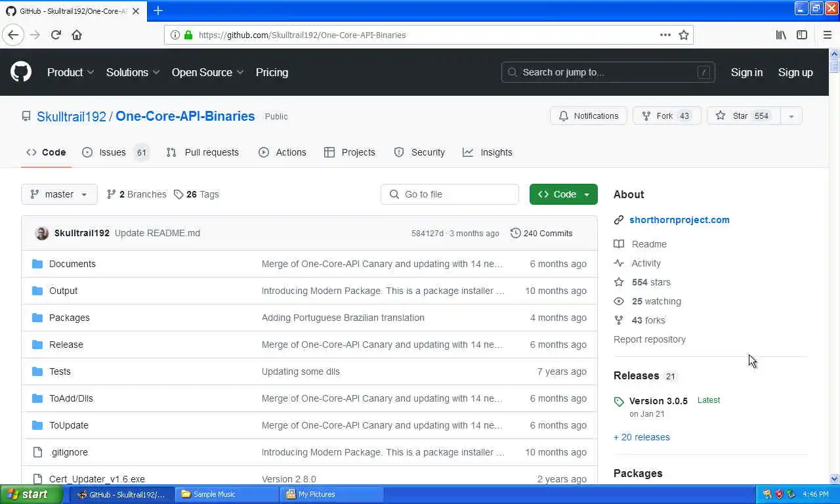Open the ToAdd/Dlls folder
The height and width of the screenshot is (504, 840).
[71, 398]
